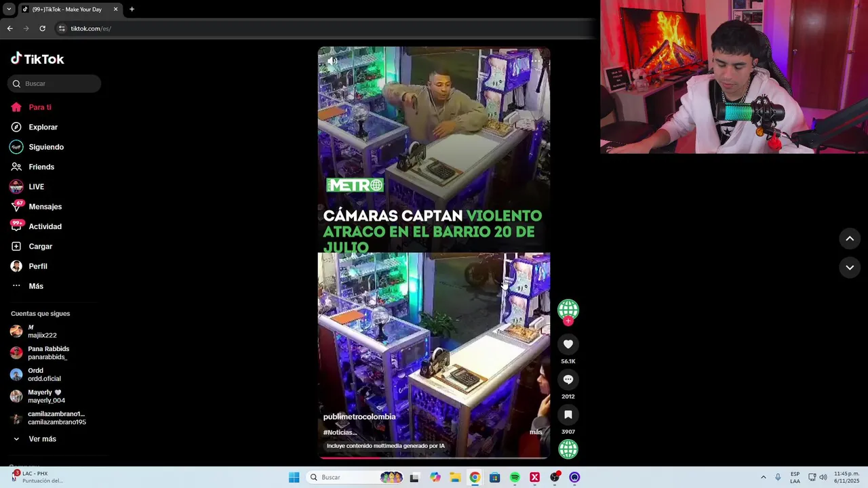Reload the TikTok page
The width and height of the screenshot is (868, 488).
42,28
